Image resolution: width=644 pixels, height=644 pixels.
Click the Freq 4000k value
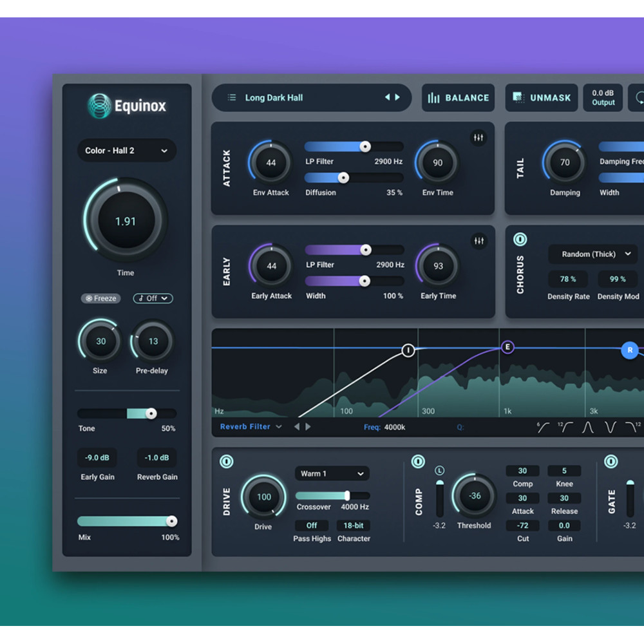395,427
